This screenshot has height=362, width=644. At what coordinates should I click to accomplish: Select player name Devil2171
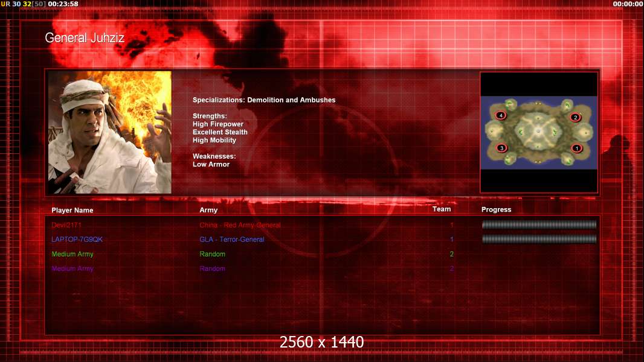click(x=66, y=225)
